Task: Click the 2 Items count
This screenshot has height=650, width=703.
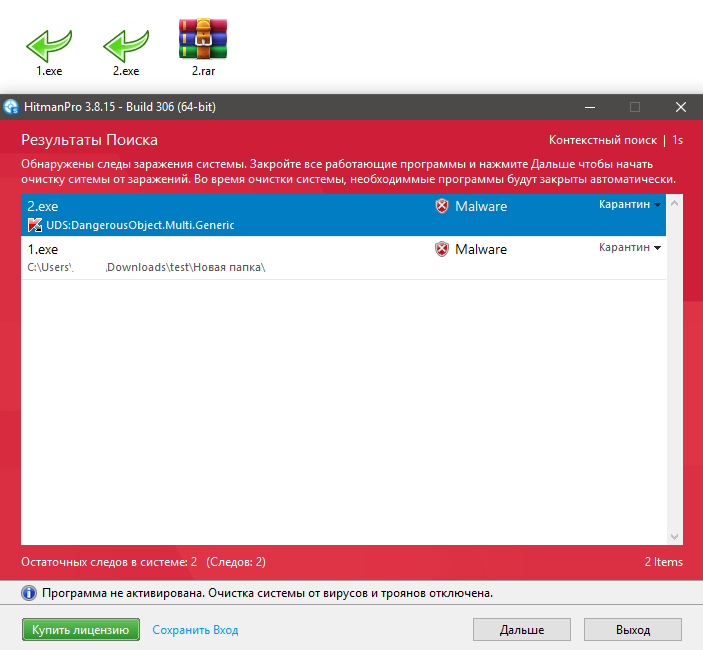Action: point(664,562)
